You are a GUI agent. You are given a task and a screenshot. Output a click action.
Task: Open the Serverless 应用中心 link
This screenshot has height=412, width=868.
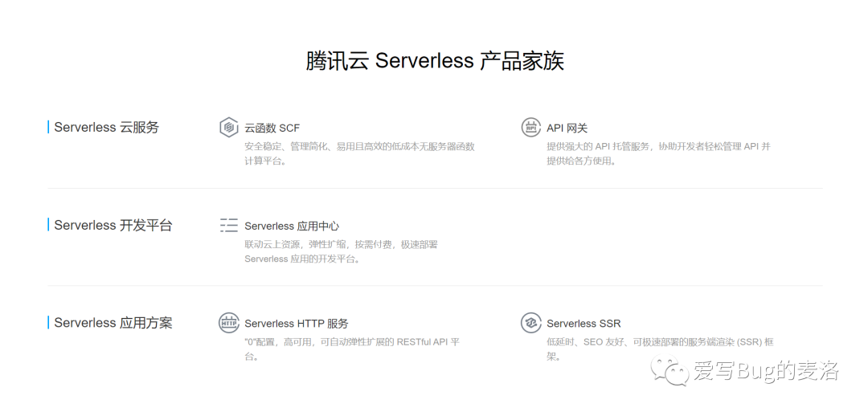click(292, 226)
